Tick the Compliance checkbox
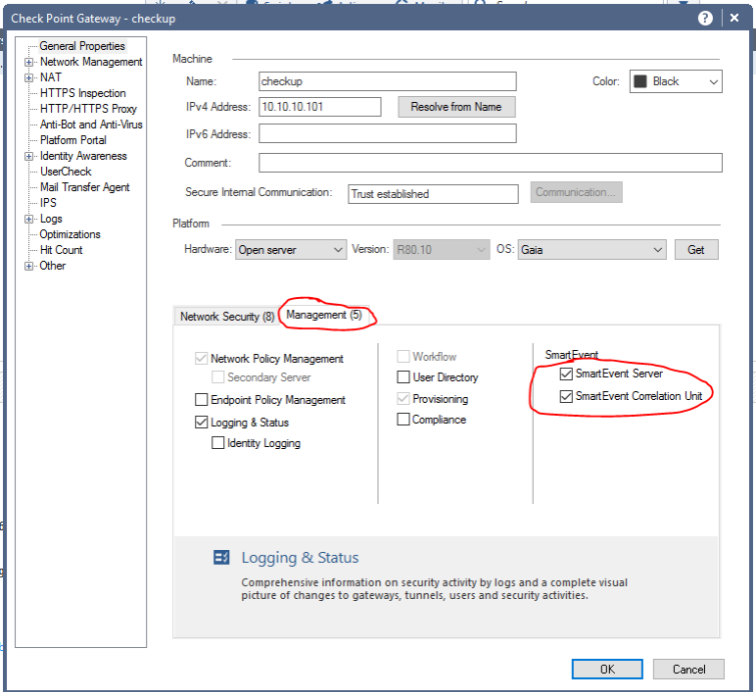The height and width of the screenshot is (692, 756). [x=403, y=420]
